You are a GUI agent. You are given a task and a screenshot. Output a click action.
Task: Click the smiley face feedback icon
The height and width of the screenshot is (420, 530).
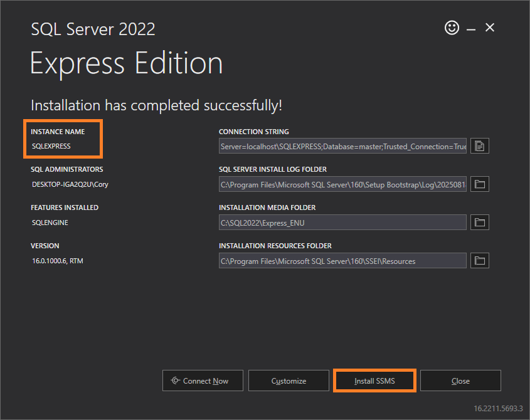pyautogui.click(x=452, y=28)
